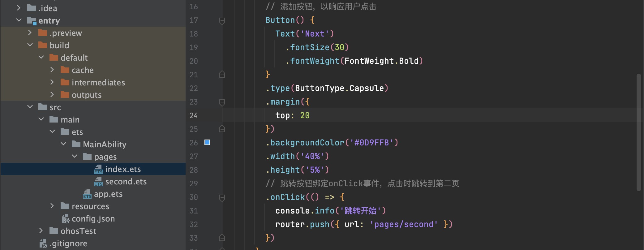Click the '#0D9FFB' color string
This screenshot has height=250, width=644.
point(371,143)
